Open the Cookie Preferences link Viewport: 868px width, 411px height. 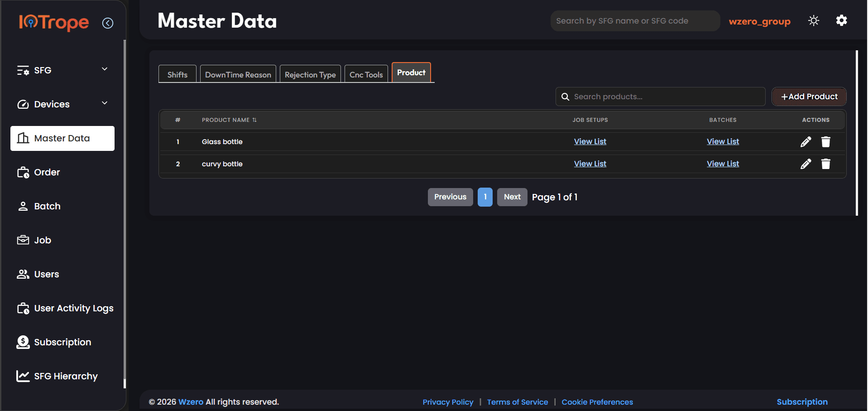[x=597, y=402]
